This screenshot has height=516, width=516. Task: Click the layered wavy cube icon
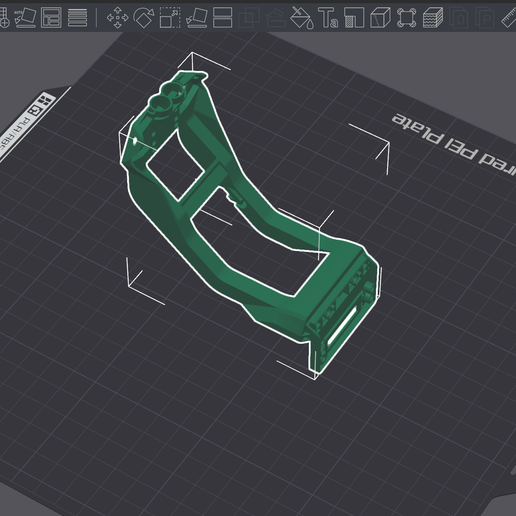click(x=433, y=17)
